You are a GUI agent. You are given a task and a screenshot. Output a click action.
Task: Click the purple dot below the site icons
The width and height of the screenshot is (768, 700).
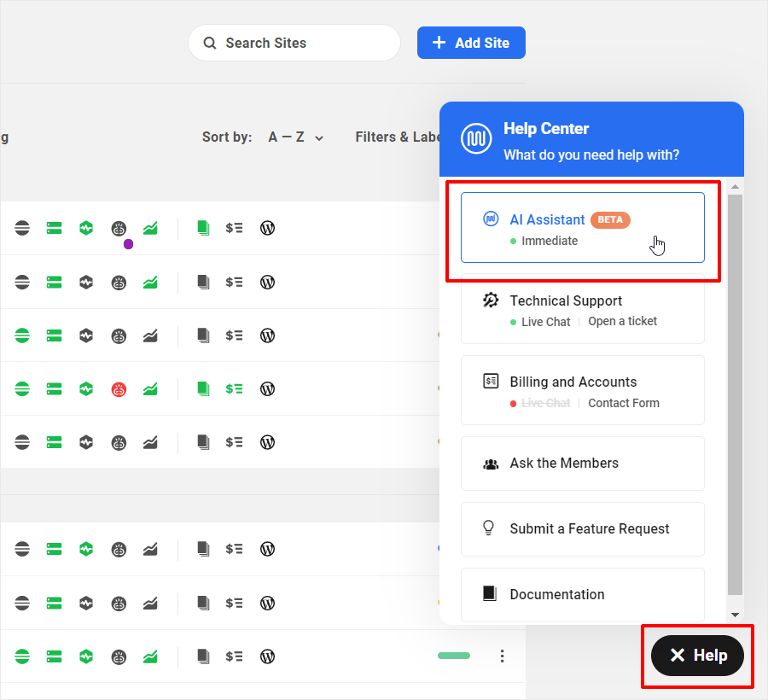pos(128,244)
